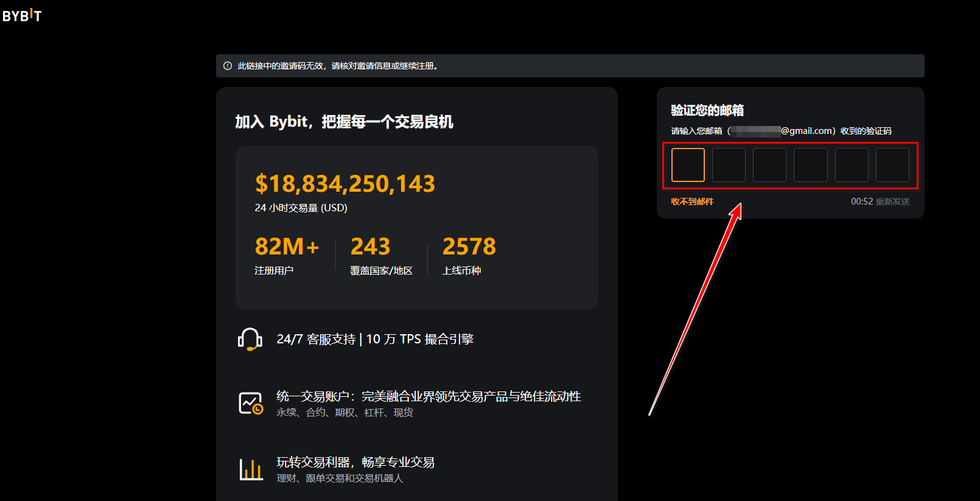Open the 收不到邮件 help link
The image size is (980, 501).
click(692, 201)
